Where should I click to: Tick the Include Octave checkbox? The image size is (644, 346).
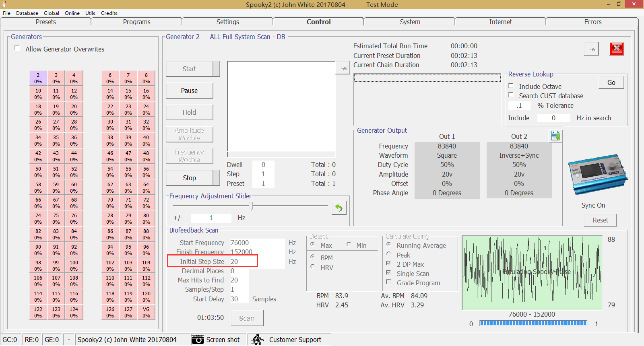tap(511, 86)
